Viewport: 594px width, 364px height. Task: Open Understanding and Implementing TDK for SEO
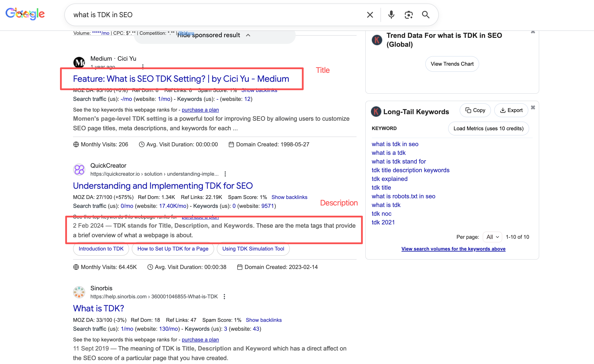[x=163, y=186]
